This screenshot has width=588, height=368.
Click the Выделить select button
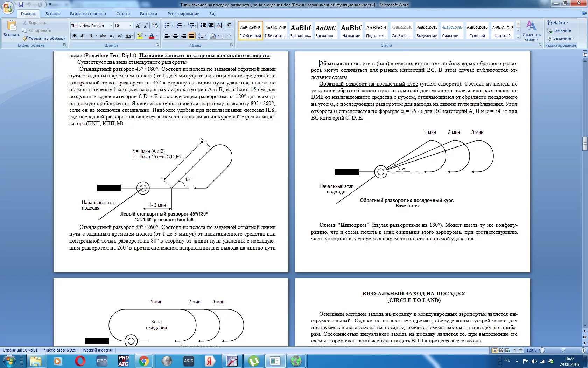coord(561,38)
